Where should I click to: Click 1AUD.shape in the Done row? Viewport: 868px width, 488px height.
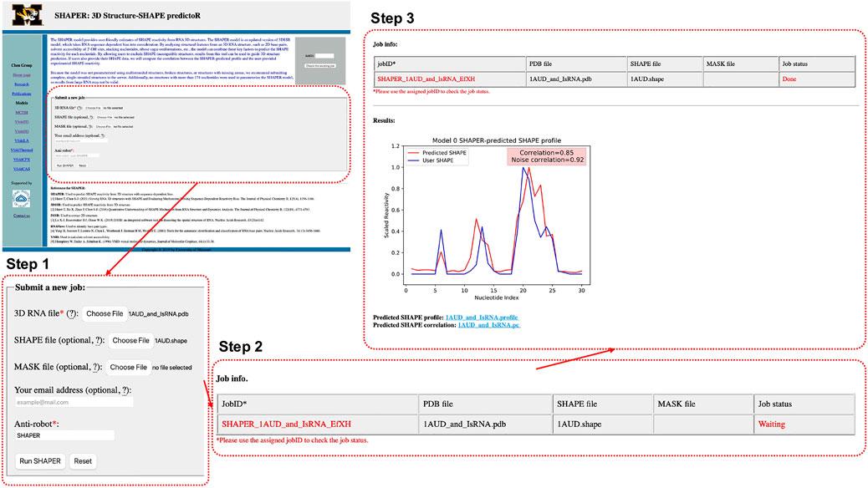pos(647,79)
